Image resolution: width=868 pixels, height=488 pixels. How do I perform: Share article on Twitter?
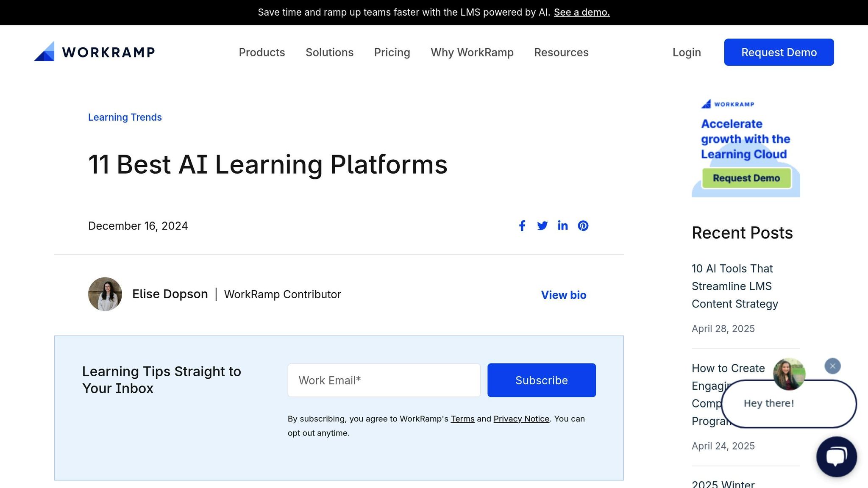click(542, 226)
